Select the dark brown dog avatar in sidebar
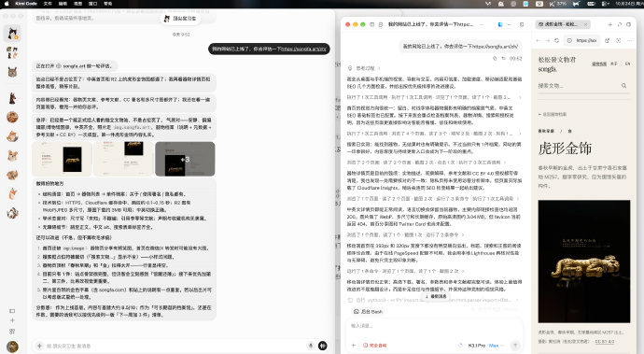Screen dimensions: 644x354 (x=12, y=98)
